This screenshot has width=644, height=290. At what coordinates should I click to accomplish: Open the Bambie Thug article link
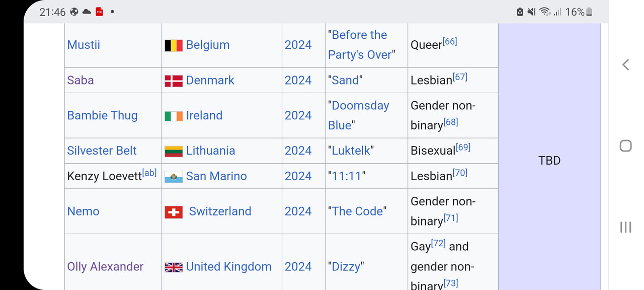pyautogui.click(x=102, y=115)
